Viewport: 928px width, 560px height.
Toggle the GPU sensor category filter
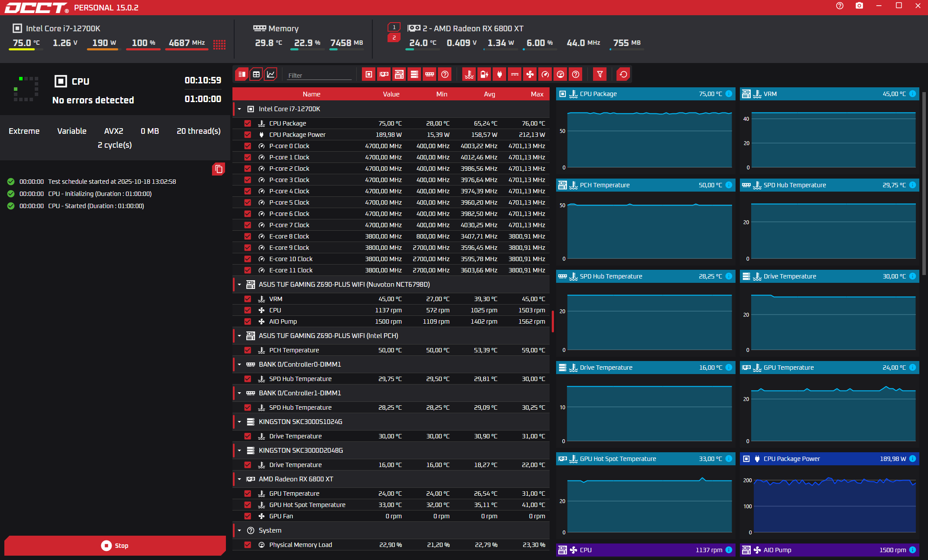click(x=384, y=74)
